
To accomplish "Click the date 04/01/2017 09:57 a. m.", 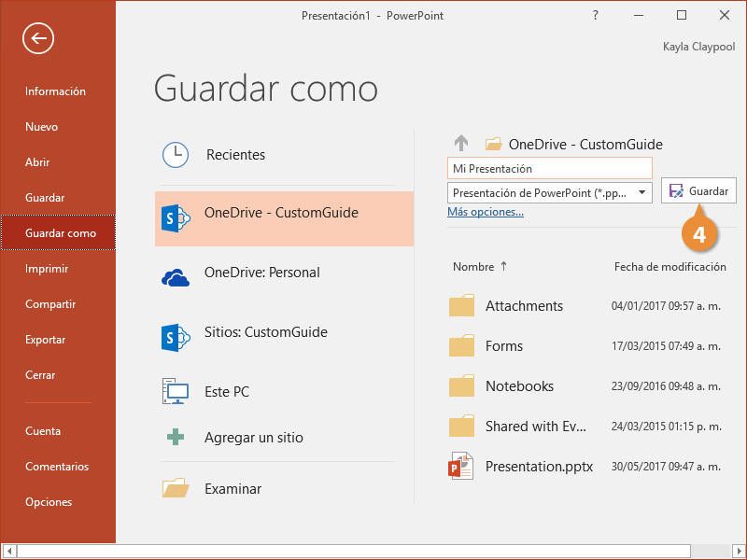I will (x=666, y=306).
